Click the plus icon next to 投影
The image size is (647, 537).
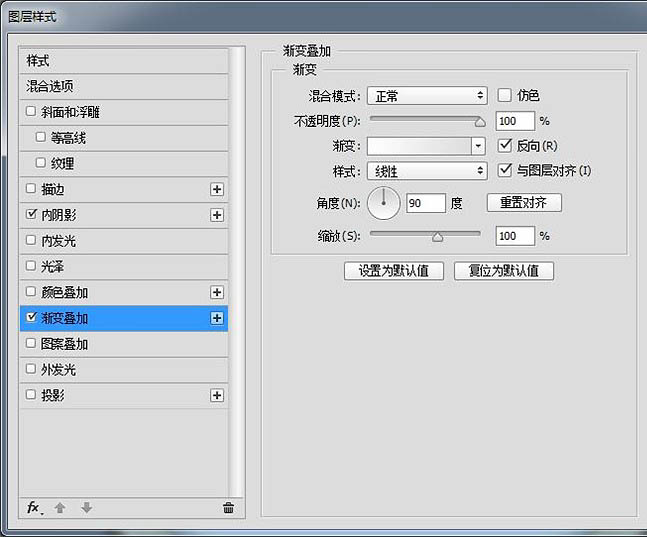click(217, 396)
